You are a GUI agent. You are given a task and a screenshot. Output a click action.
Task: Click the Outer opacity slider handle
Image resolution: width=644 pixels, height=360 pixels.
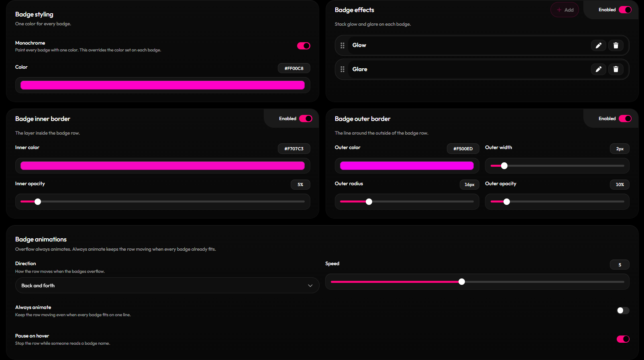point(507,202)
